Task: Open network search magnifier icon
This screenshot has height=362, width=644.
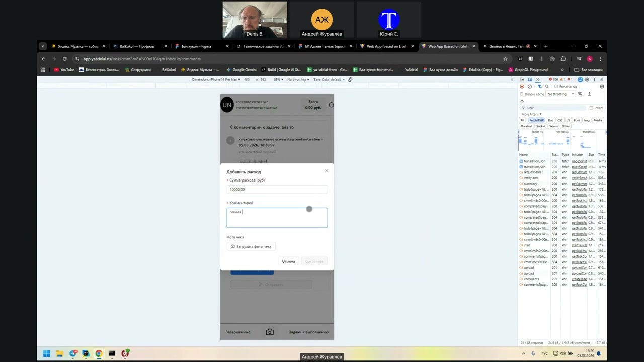Action: [x=547, y=87]
